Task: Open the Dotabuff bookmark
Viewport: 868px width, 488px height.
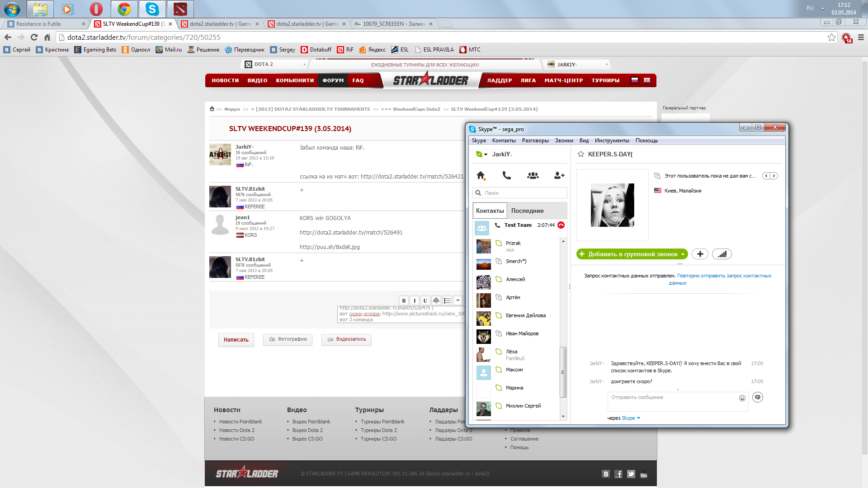Action: click(316, 50)
